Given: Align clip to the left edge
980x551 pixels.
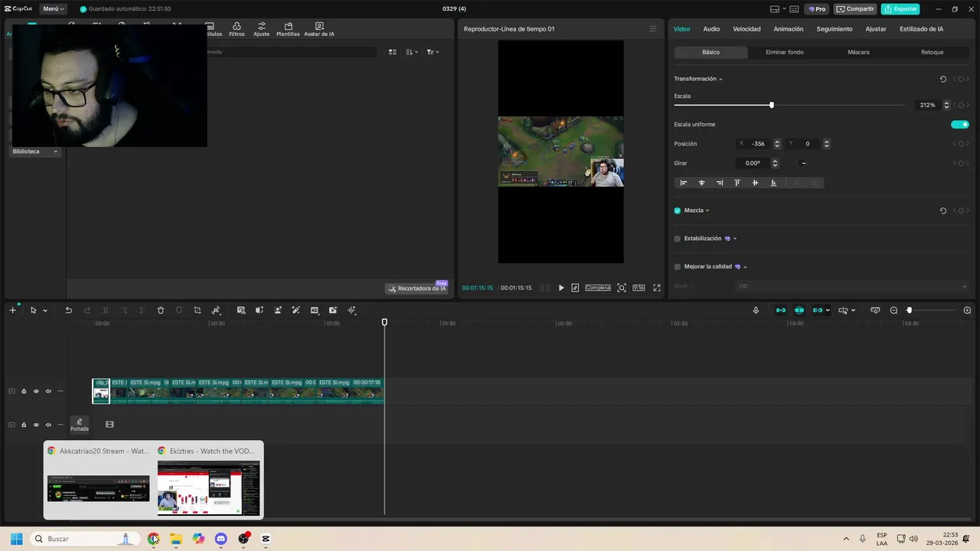Looking at the screenshot, I should (x=683, y=183).
